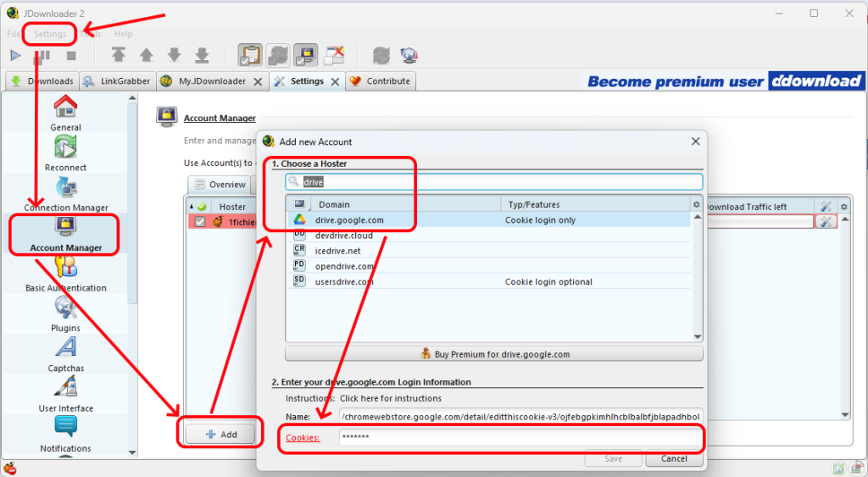
Task: Open the Help menu
Action: tap(123, 34)
